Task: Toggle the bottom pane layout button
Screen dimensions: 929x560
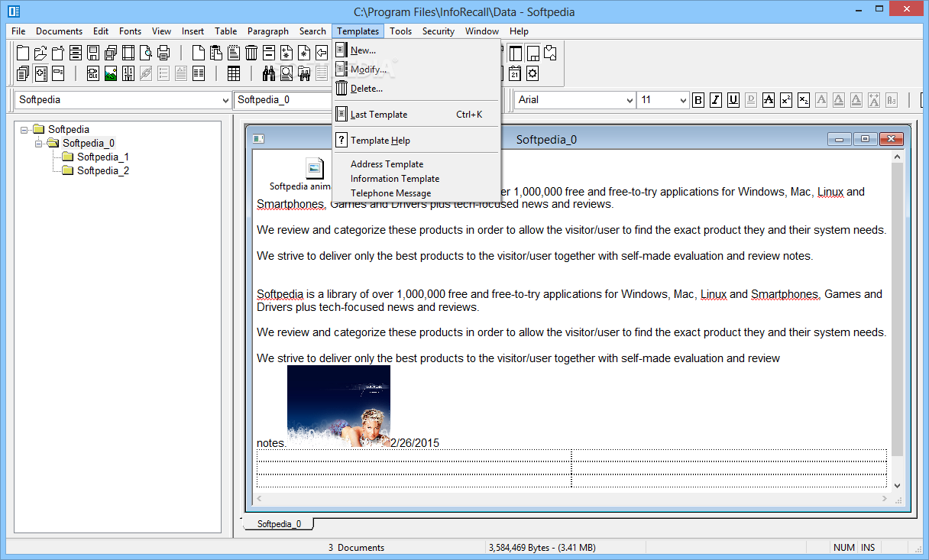Action: (x=532, y=53)
